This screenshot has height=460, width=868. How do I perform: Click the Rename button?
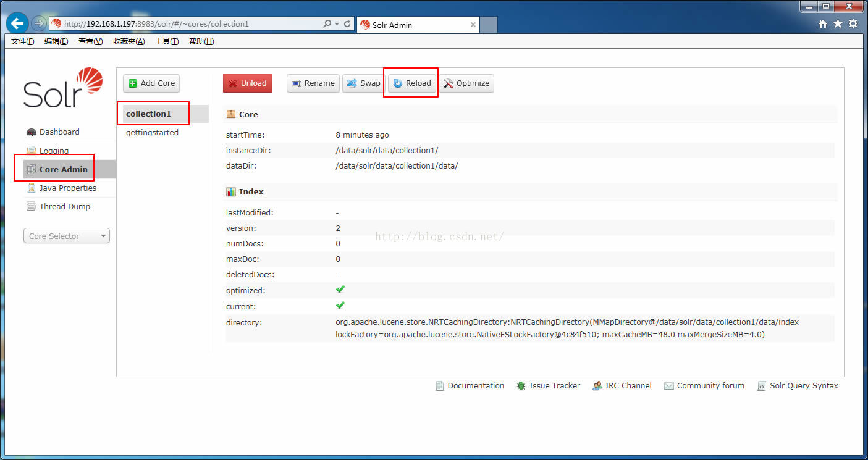click(313, 83)
